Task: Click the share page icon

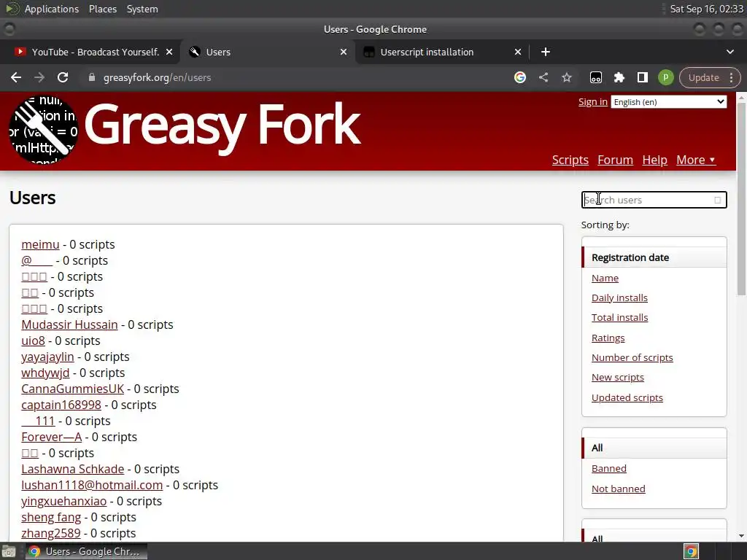Action: 543,77
